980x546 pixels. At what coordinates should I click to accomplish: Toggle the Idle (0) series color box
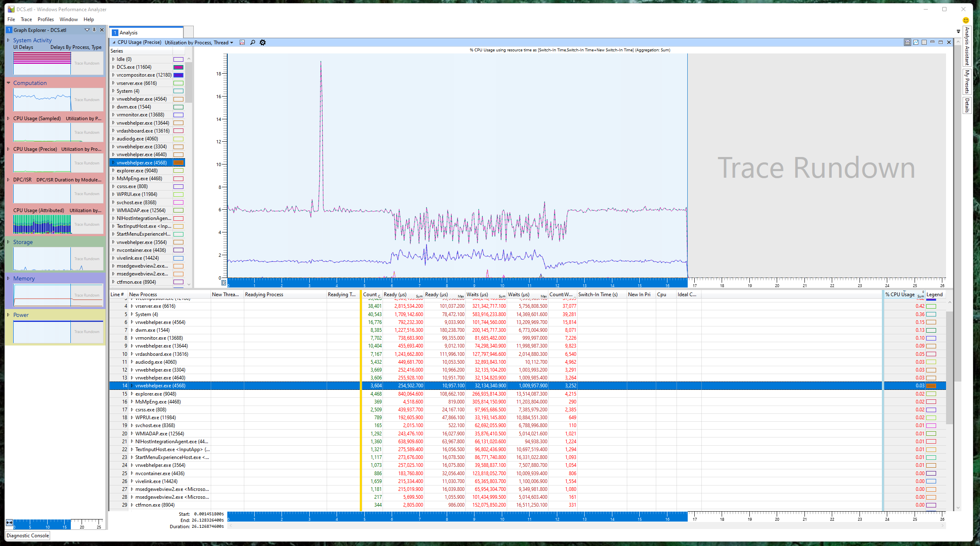pyautogui.click(x=178, y=59)
